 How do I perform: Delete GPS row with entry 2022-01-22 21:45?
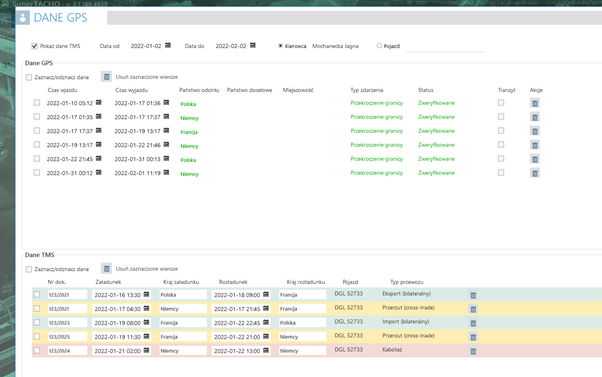point(534,159)
